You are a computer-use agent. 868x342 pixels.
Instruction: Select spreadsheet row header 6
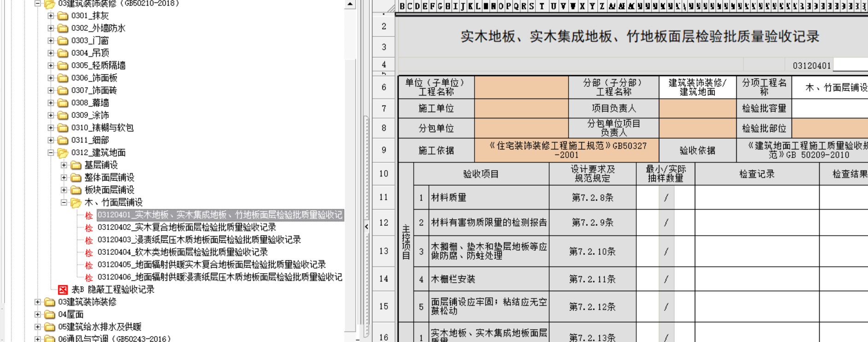pyautogui.click(x=383, y=87)
